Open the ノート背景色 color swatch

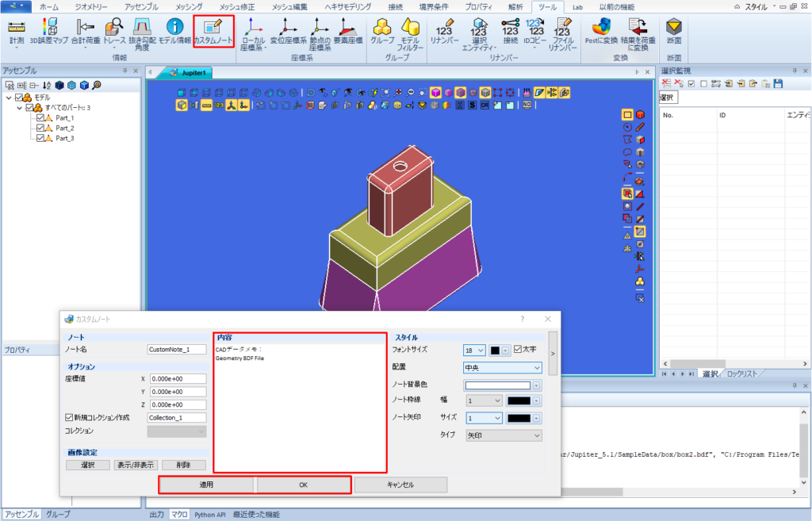coord(498,385)
